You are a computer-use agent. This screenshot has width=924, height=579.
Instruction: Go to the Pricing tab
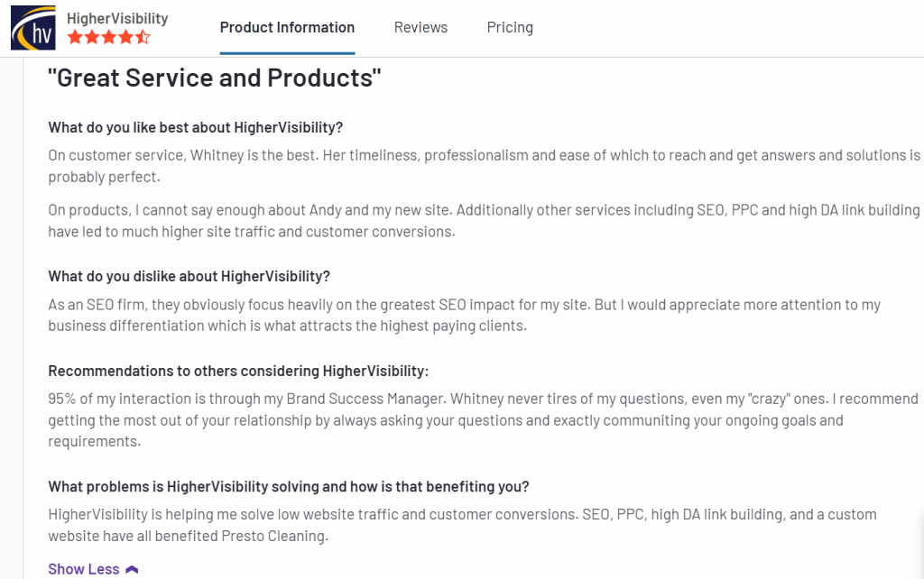tap(510, 27)
